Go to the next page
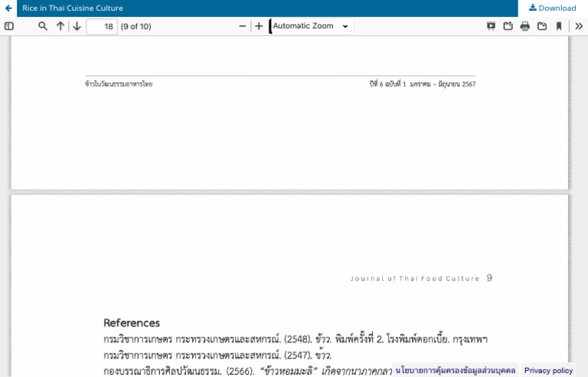This screenshot has height=377, width=588. point(77,26)
